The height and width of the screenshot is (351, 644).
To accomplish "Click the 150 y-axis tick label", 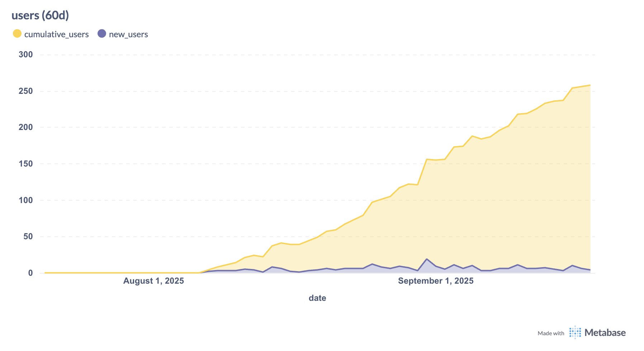I will click(x=25, y=164).
